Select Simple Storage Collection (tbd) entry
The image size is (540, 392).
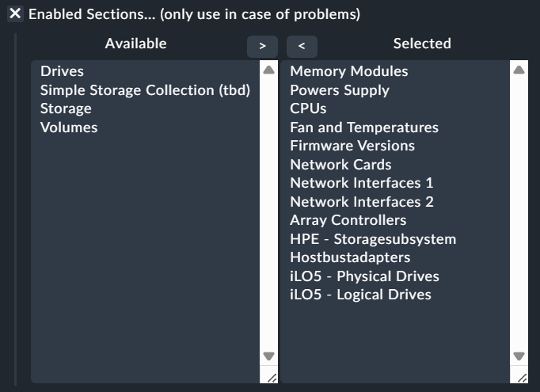145,90
